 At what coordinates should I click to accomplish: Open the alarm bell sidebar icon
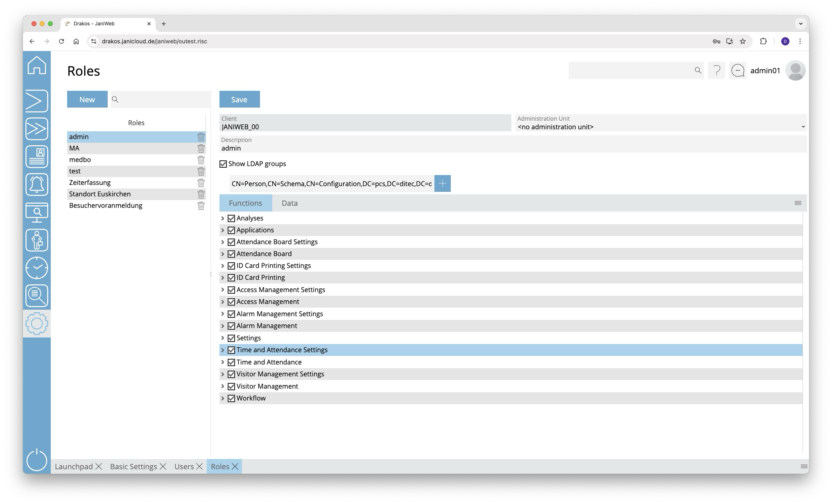(37, 184)
